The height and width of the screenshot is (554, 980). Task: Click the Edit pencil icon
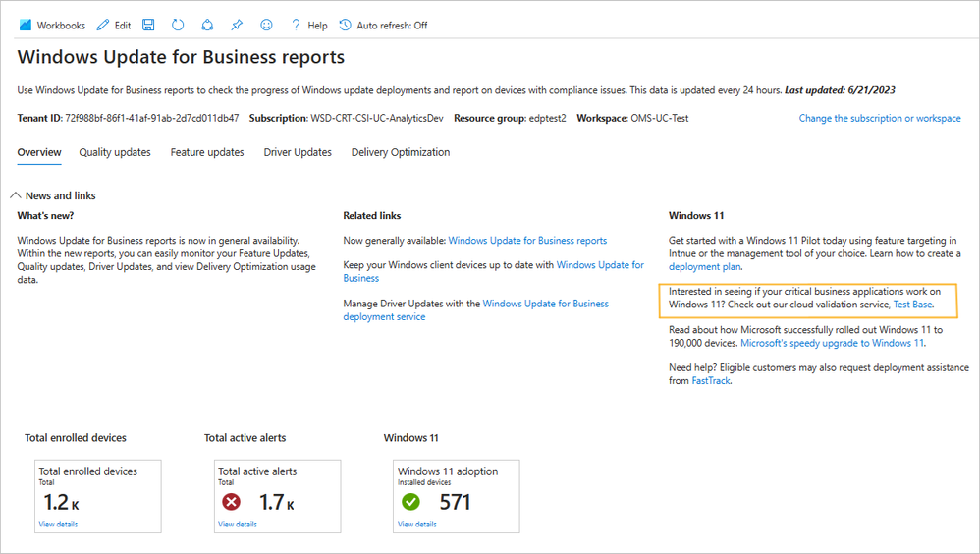click(106, 26)
